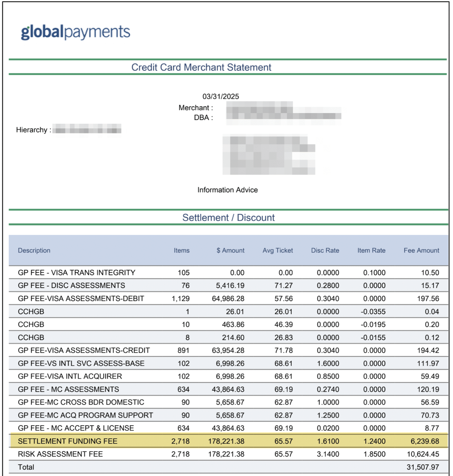
Task: Select the RISK ASSESSMENT FEE row
Action: click(221, 454)
